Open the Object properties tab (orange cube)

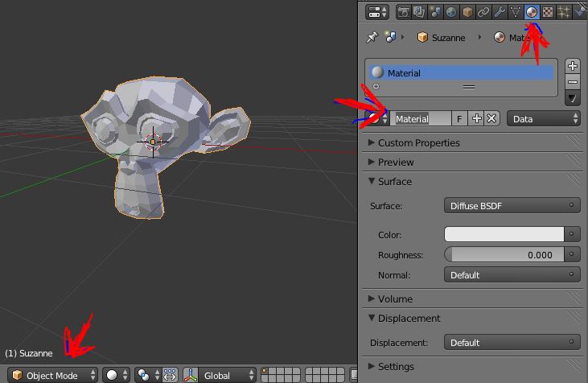point(467,12)
